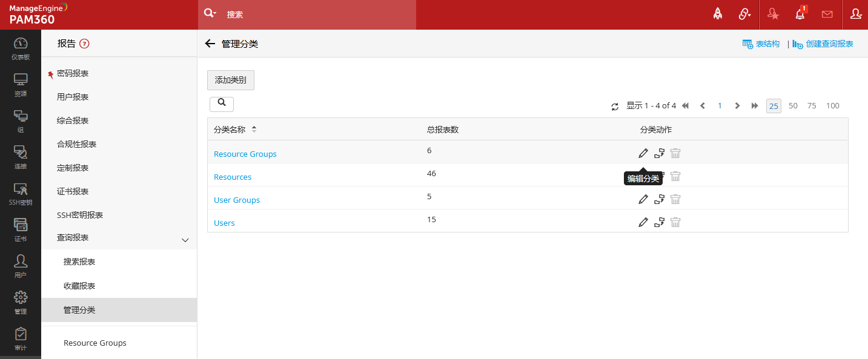The height and width of the screenshot is (359, 868).
Task: Open the link/chain dropdown icon in top bar
Action: click(x=744, y=14)
